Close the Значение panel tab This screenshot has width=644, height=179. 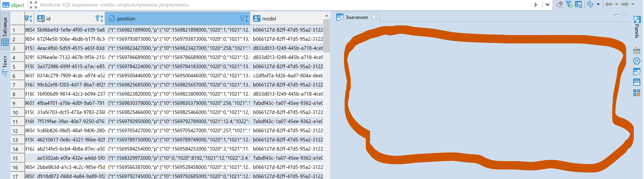(374, 17)
